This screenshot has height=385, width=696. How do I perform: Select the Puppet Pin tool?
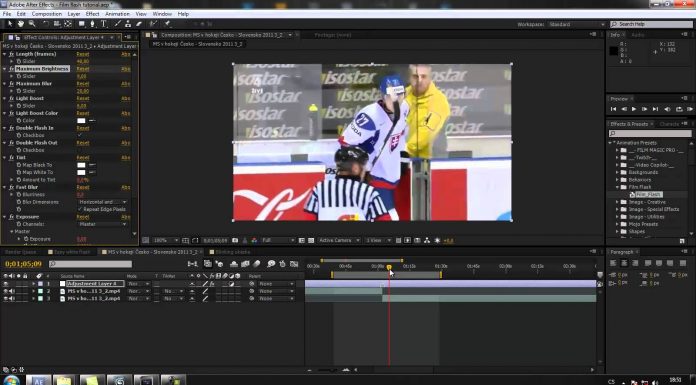[x=167, y=24]
